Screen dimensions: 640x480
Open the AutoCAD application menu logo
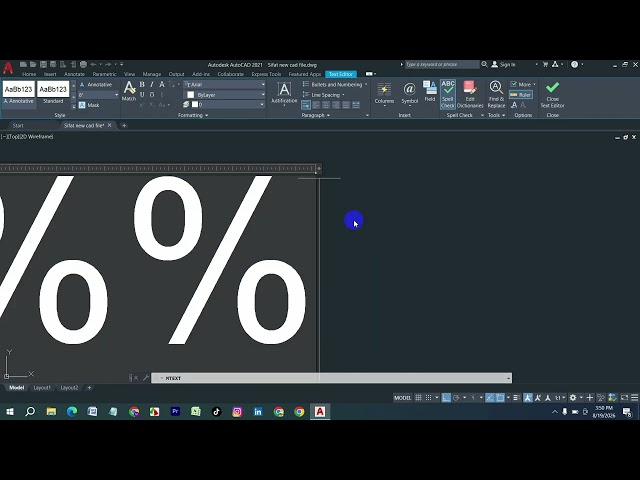point(8,68)
